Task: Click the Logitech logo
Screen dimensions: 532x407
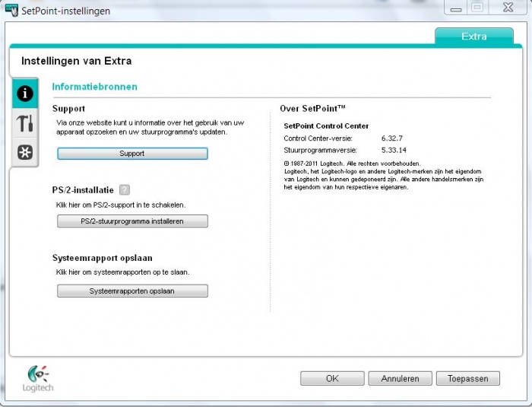Action: coord(38,378)
